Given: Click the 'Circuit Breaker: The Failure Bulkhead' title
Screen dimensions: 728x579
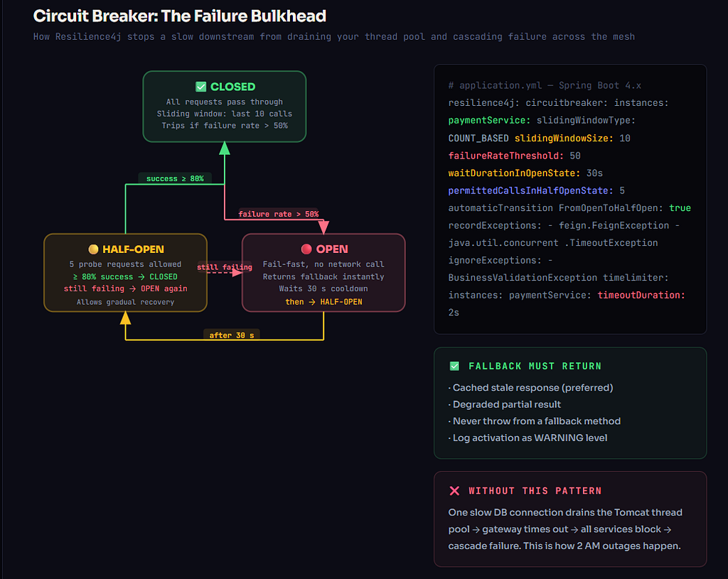Looking at the screenshot, I should [180, 16].
